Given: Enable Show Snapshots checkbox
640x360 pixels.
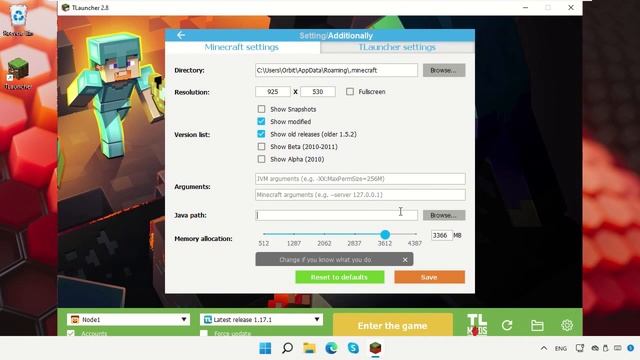Looking at the screenshot, I should 261,109.
